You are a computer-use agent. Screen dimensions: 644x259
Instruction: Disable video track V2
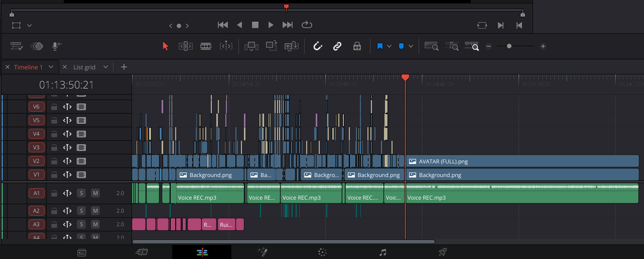point(82,161)
